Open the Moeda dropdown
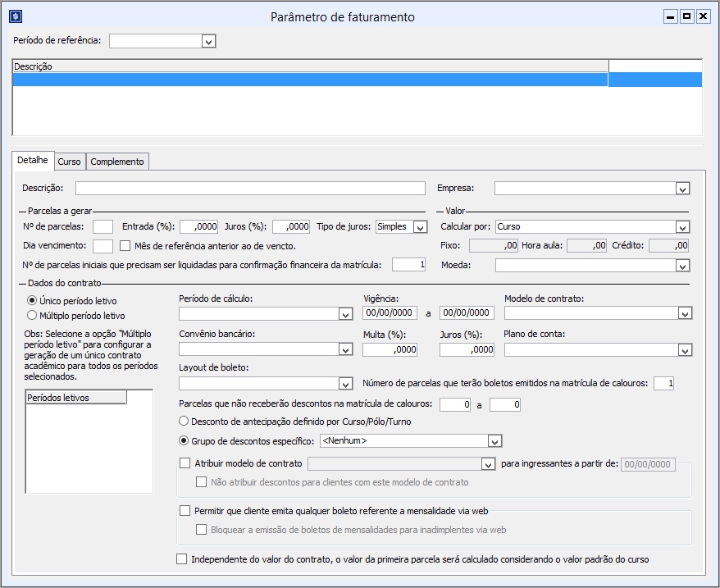Viewport: 720px width, 588px height. (x=685, y=265)
